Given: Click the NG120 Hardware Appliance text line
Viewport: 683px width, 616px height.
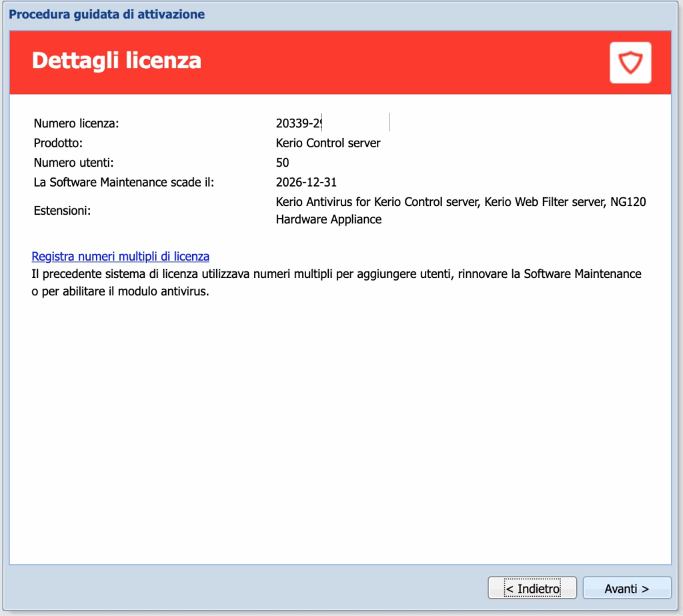Looking at the screenshot, I should click(329, 219).
